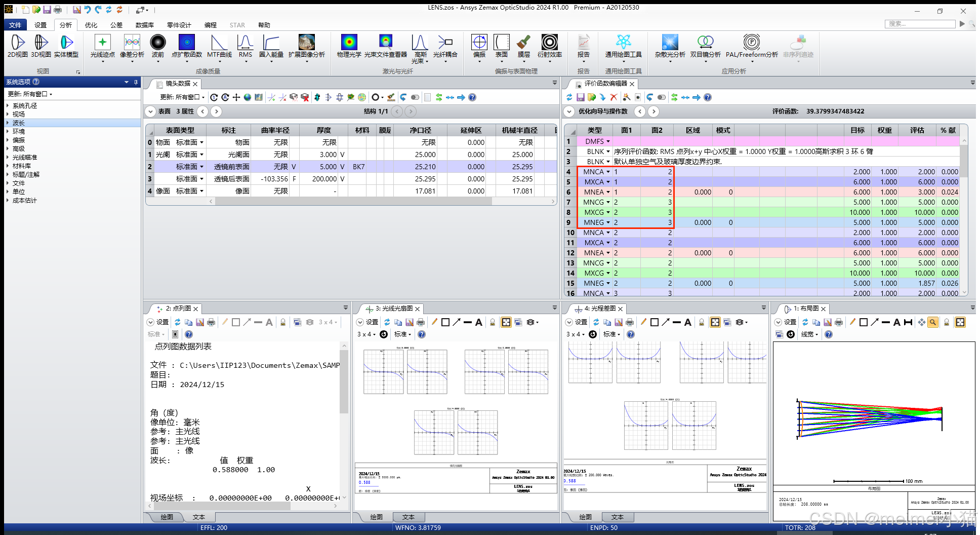Click the thickness cell 200.000 in row 3

coord(324,179)
